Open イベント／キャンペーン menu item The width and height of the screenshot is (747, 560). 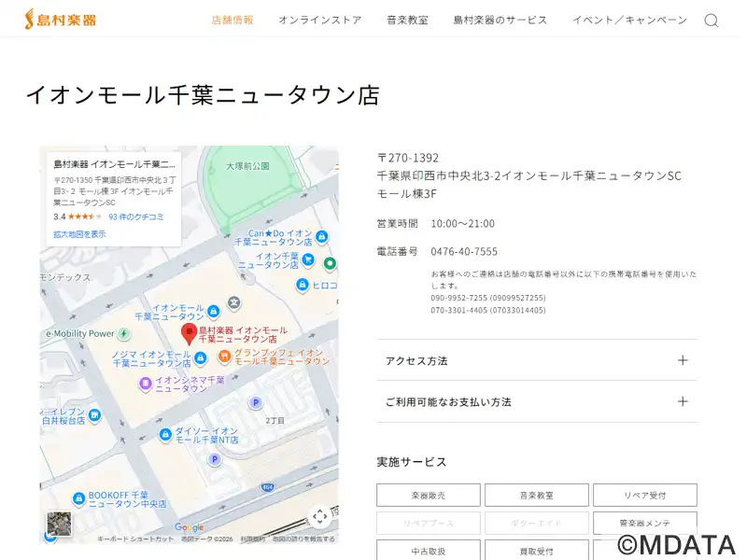point(629,20)
